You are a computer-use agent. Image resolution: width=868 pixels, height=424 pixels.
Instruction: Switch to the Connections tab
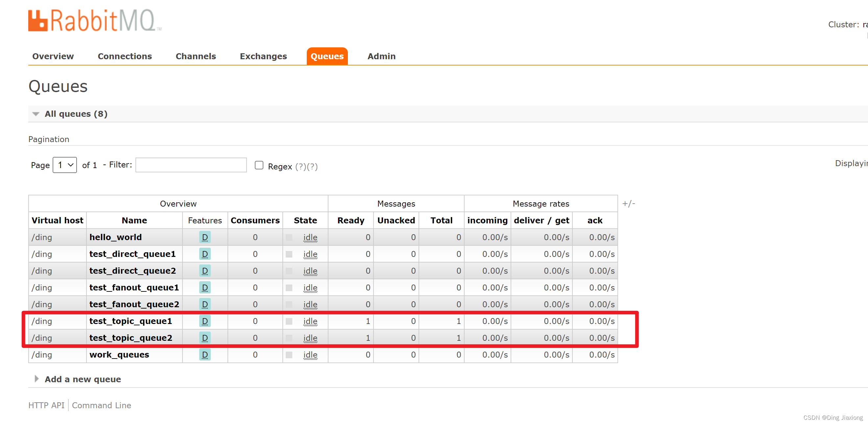pos(125,56)
